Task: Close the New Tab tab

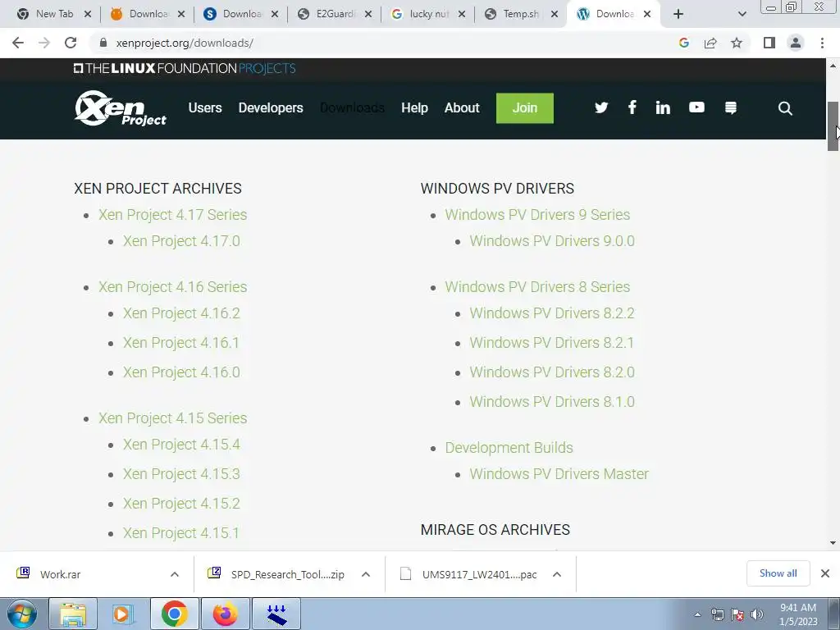Action: (x=88, y=14)
